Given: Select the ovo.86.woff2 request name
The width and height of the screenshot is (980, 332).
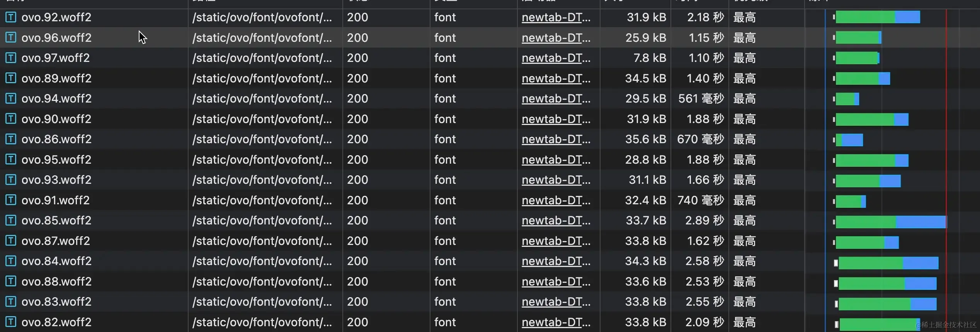Looking at the screenshot, I should [x=56, y=139].
